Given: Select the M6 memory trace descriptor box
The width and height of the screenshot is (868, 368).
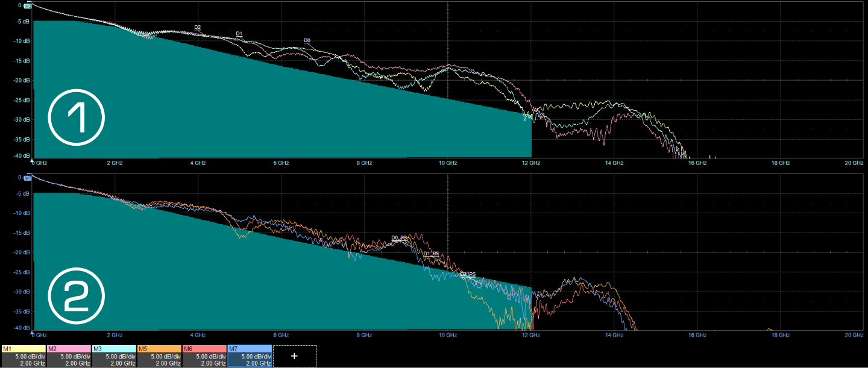Looking at the screenshot, I should tap(204, 356).
